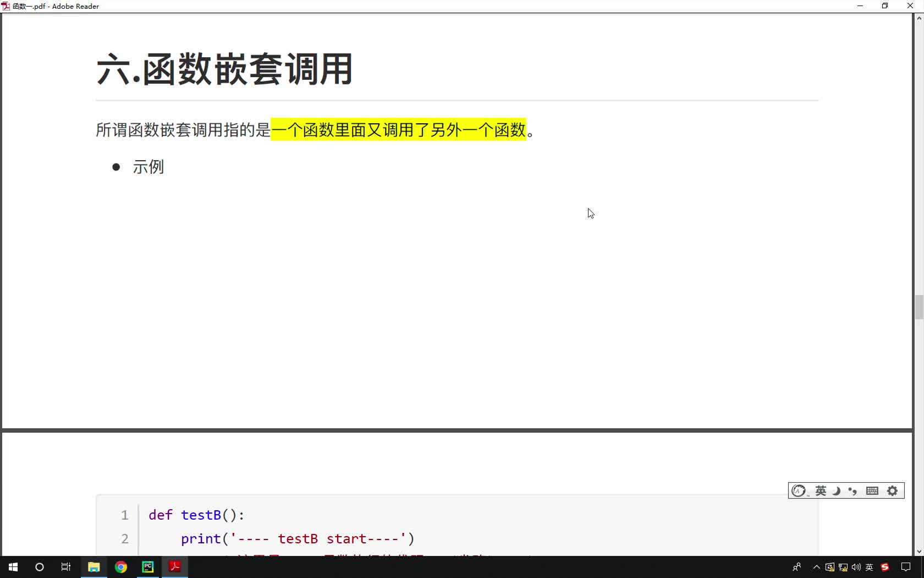The image size is (924, 578).
Task: Click the red Sogou S tray icon
Action: pyautogui.click(x=885, y=567)
